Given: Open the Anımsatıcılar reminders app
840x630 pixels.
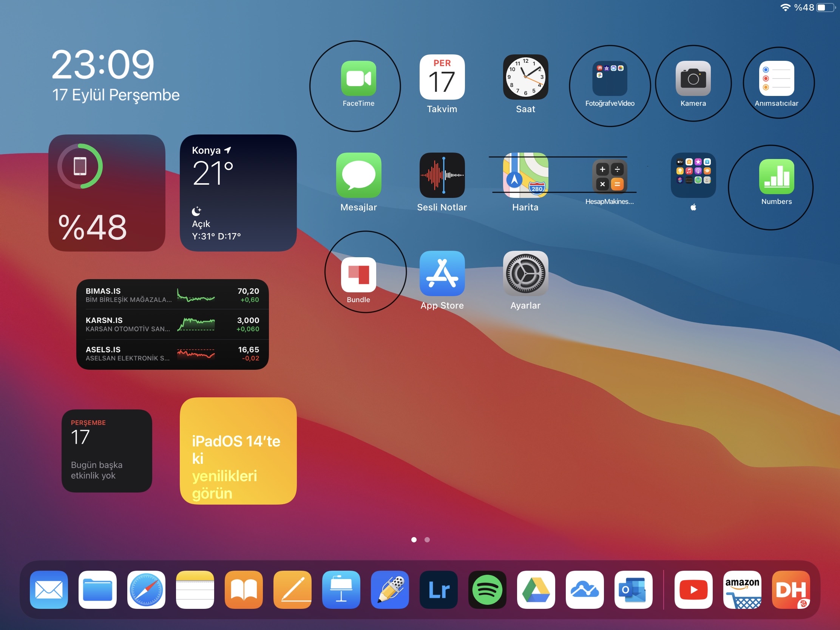Looking at the screenshot, I should (x=776, y=78).
